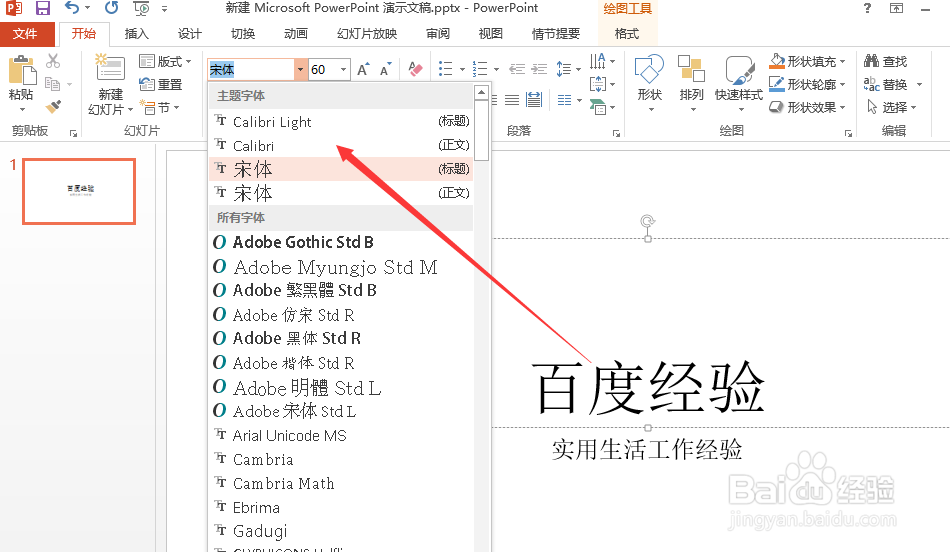The height and width of the screenshot is (552, 950).
Task: Open the Select (选择) dropdown
Action: [892, 107]
